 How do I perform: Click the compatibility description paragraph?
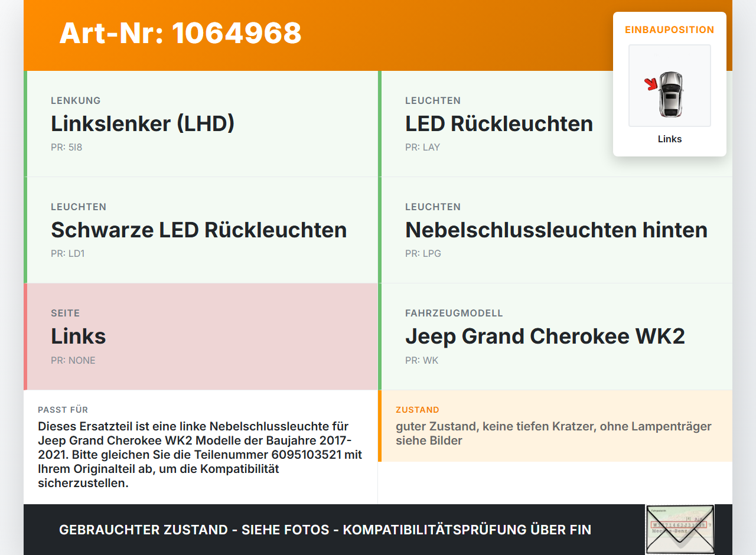[x=200, y=455]
